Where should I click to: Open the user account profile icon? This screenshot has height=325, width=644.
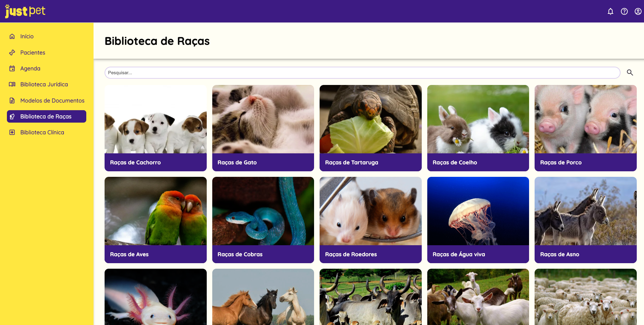pyautogui.click(x=638, y=11)
